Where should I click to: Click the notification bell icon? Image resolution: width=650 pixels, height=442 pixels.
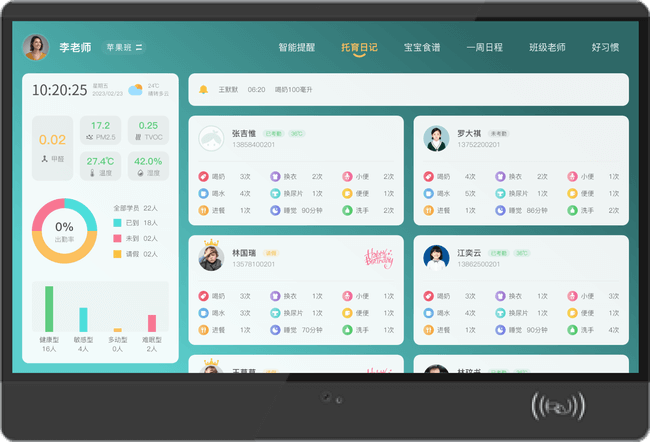pos(203,90)
